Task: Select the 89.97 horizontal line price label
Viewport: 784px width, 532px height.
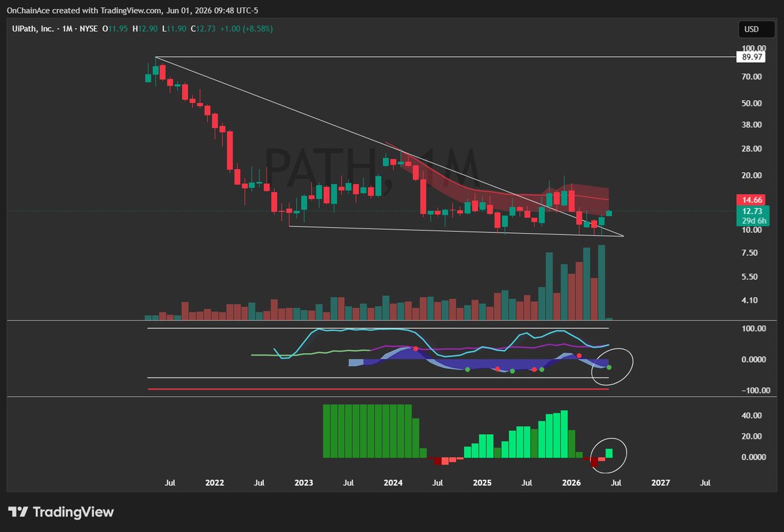Action: pos(750,57)
